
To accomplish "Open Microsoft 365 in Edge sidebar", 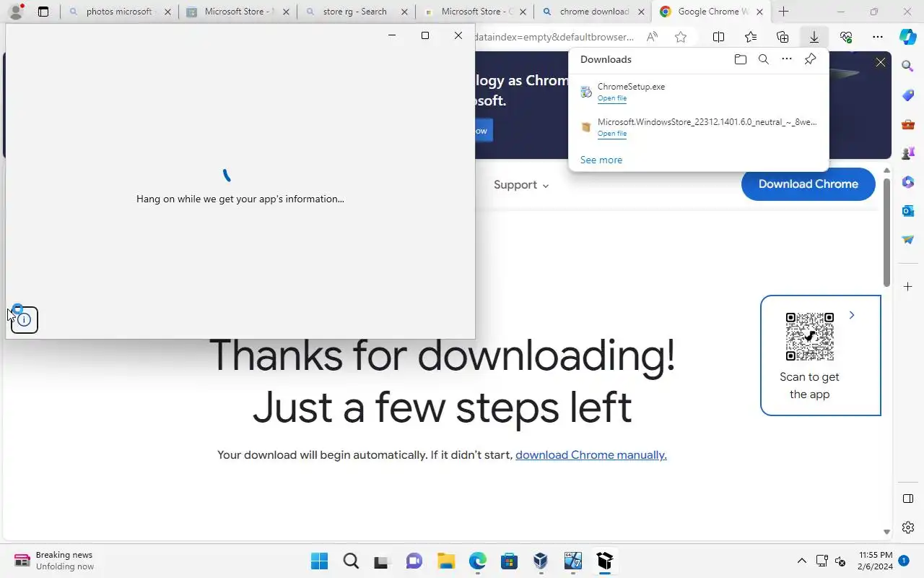I will [x=908, y=182].
